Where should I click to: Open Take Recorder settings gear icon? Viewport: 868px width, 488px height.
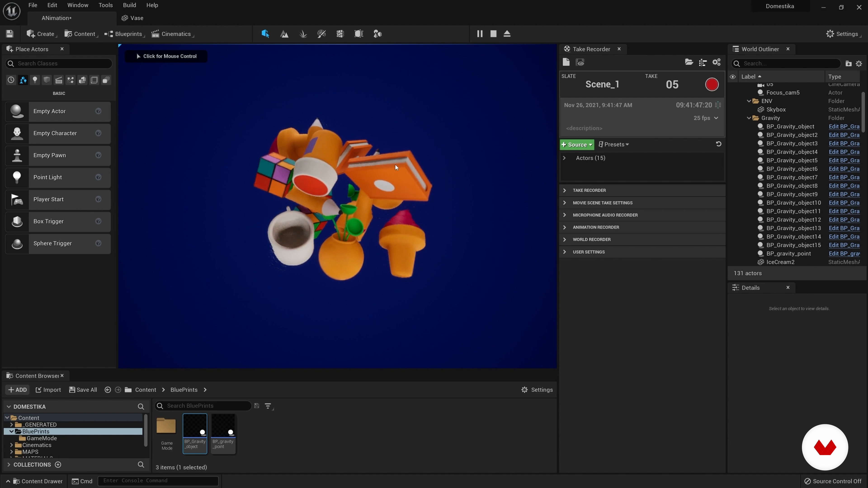[716, 62]
